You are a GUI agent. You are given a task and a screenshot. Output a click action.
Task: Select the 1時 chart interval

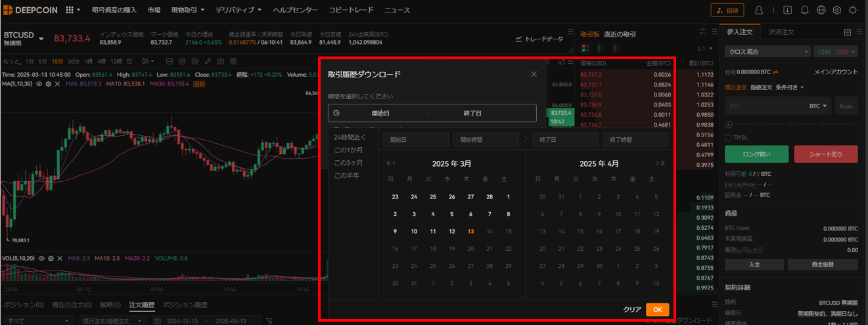pos(90,61)
